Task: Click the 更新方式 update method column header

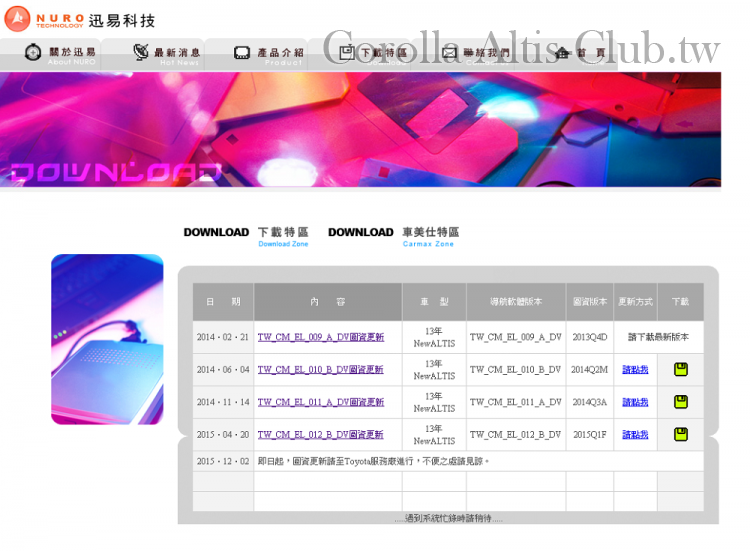Action: point(635,302)
